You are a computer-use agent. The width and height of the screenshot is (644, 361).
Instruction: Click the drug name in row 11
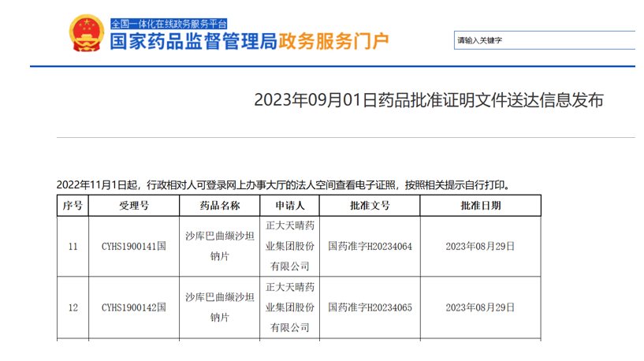coord(220,246)
